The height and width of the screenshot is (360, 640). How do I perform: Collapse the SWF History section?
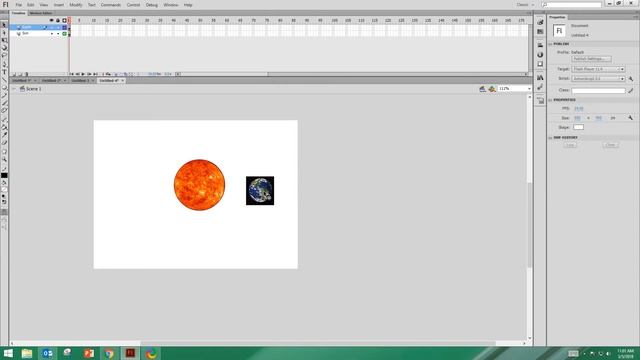pos(550,138)
